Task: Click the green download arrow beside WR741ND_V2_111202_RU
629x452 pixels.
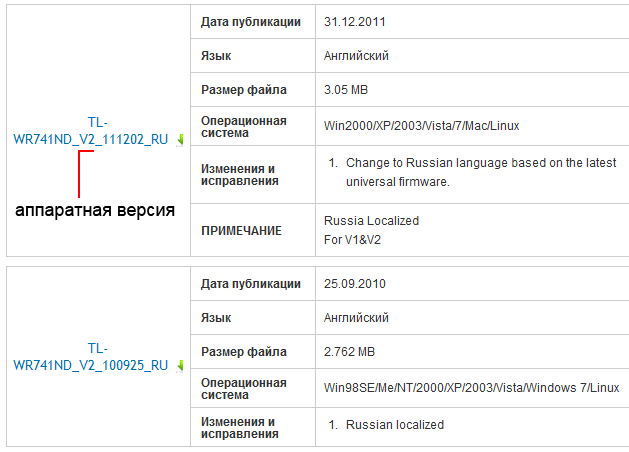Action: pos(180,140)
